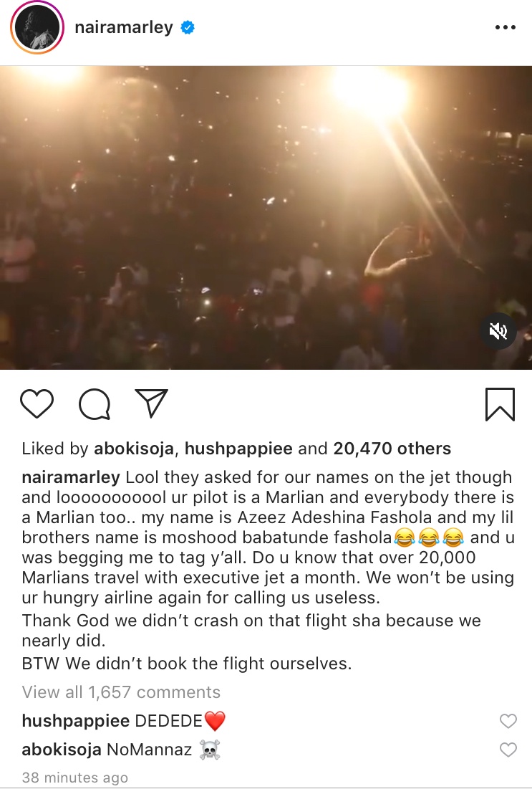This screenshot has width=532, height=789.
Task: Open abokisoja in the liked-by line
Action: tap(135, 449)
